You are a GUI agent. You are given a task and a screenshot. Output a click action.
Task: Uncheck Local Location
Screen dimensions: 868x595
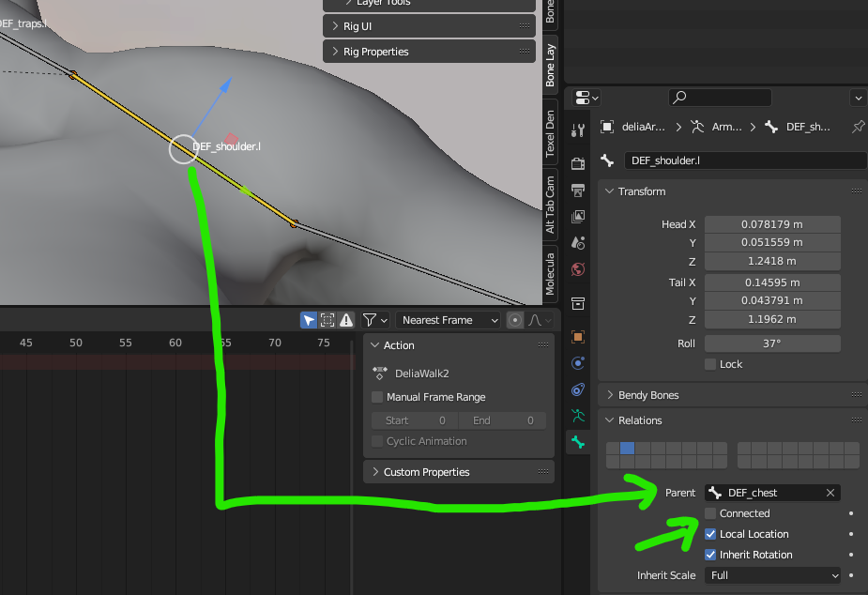(x=710, y=534)
